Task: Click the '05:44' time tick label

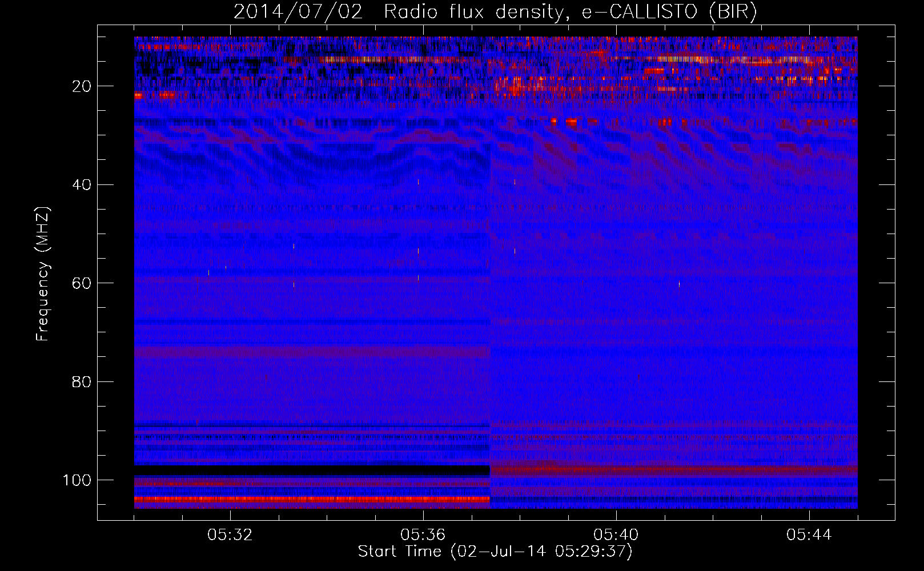Action: coord(809,535)
